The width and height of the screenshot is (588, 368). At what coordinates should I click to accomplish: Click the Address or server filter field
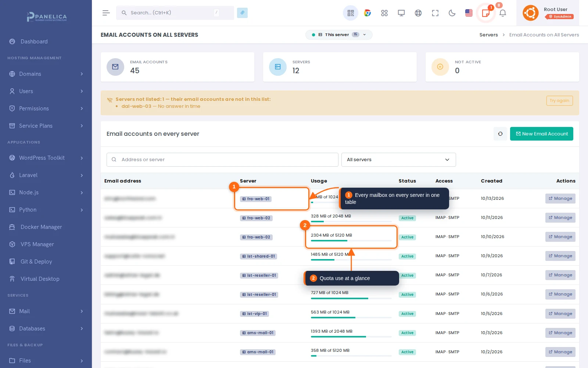[x=222, y=160]
